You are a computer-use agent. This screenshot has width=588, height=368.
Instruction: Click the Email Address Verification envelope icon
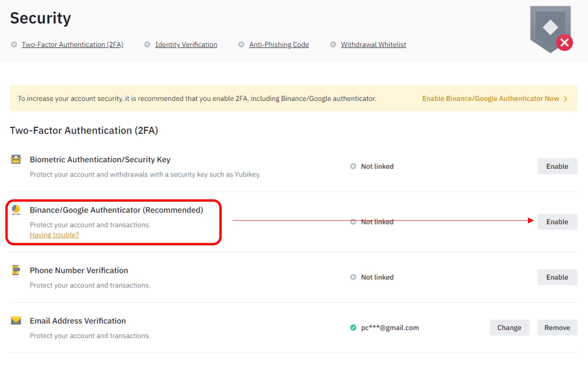[x=16, y=320]
